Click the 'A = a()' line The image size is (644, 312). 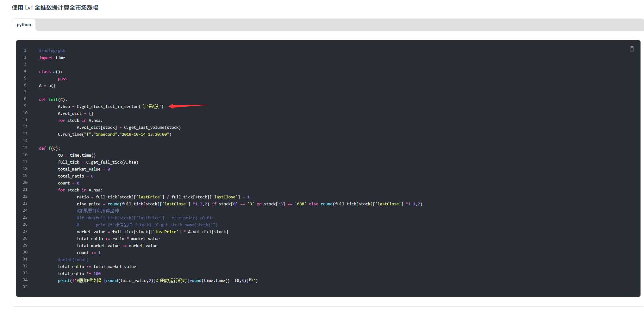click(x=47, y=85)
